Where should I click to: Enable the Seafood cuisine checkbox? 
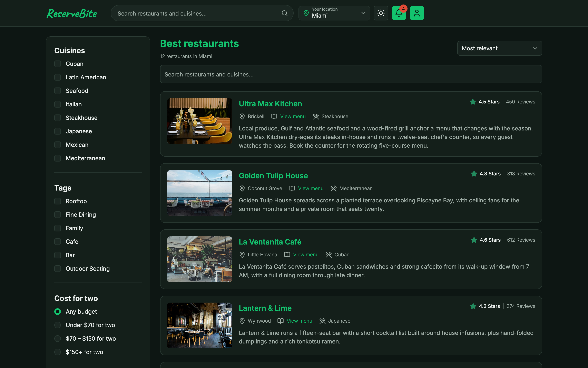(x=58, y=91)
